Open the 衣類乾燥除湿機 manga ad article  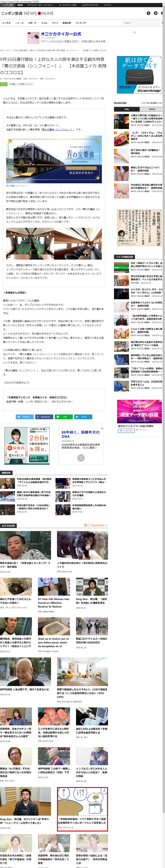82,809
